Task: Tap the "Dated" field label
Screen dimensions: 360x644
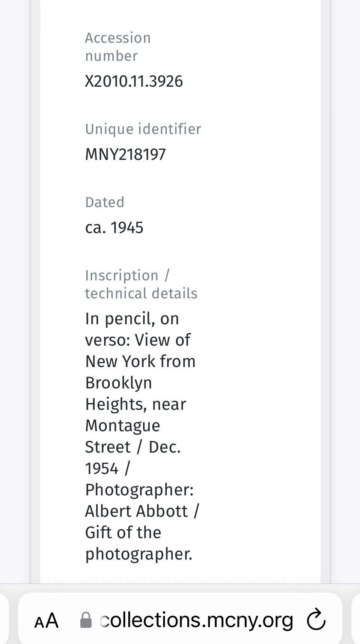Action: click(105, 202)
